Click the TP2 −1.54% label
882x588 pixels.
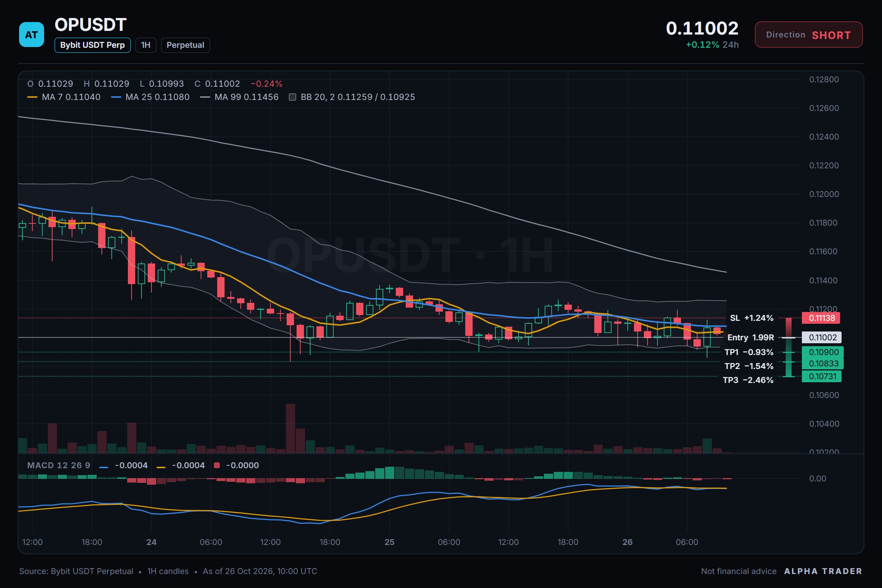[749, 366]
